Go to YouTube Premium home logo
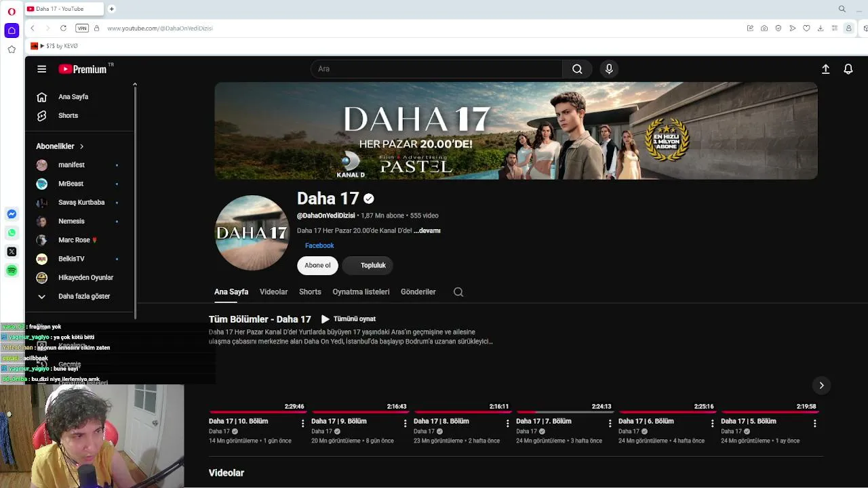 click(83, 69)
